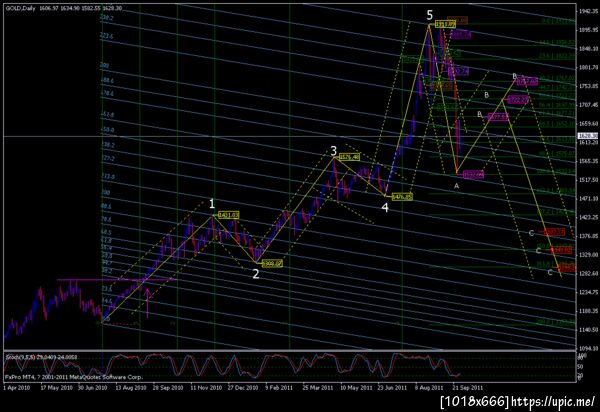Select the wave 2 label

[x=256, y=274]
